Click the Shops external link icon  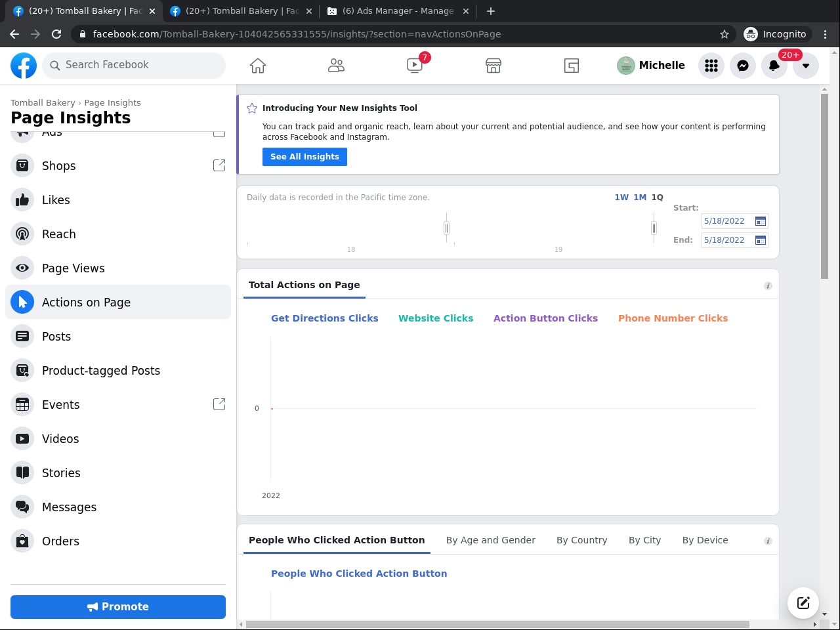(219, 165)
